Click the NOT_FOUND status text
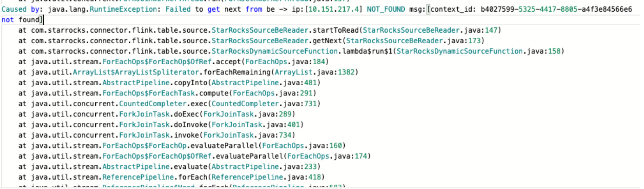Viewport: 644px width, 189px height. tap(386, 9)
